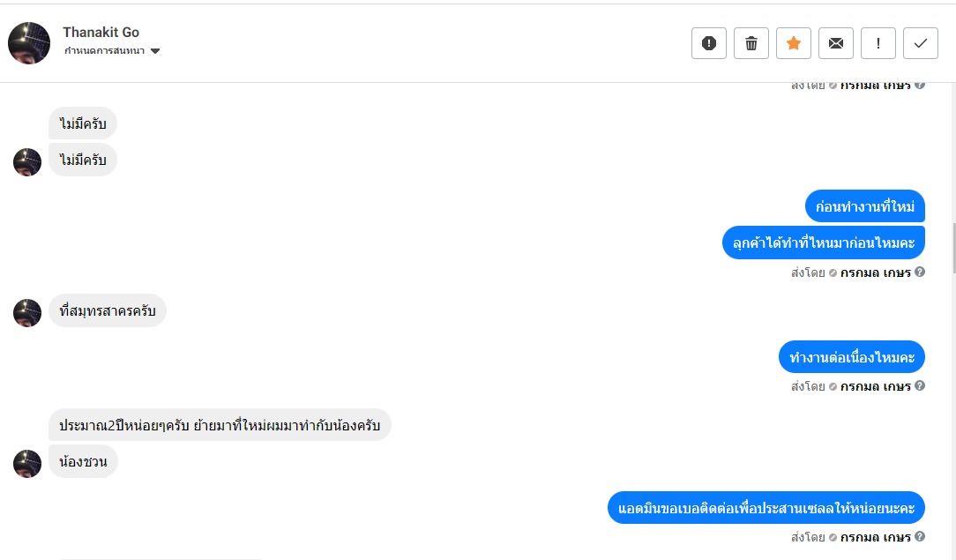956x560 pixels.
Task: Click the ที่สมุทรสาครครับ message bubble
Action: pos(108,311)
